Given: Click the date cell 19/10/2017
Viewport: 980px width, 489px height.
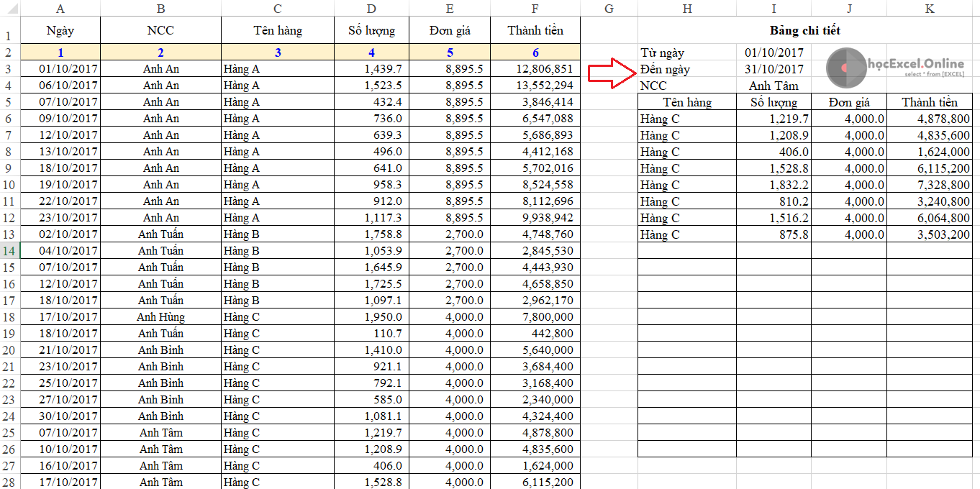Looking at the screenshot, I should pyautogui.click(x=60, y=185).
